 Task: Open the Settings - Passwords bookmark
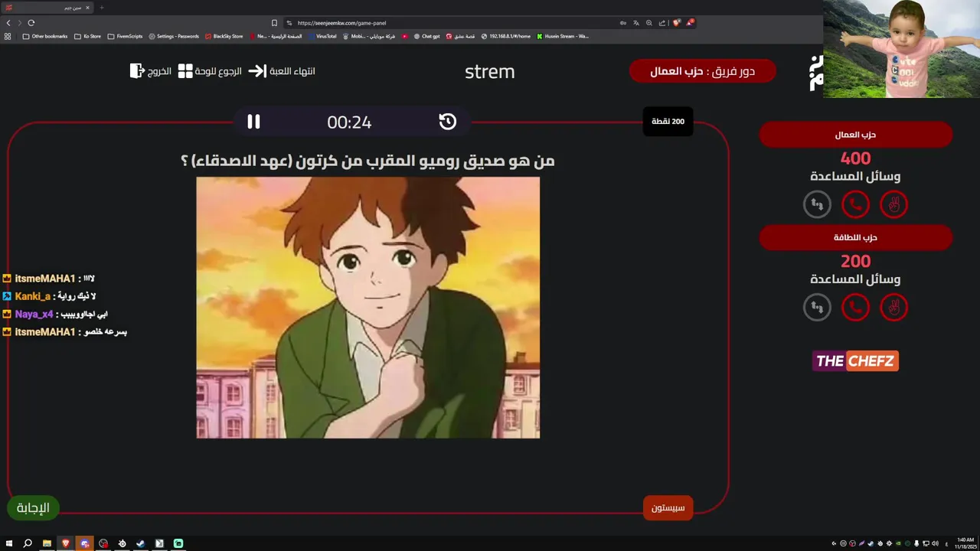click(174, 36)
